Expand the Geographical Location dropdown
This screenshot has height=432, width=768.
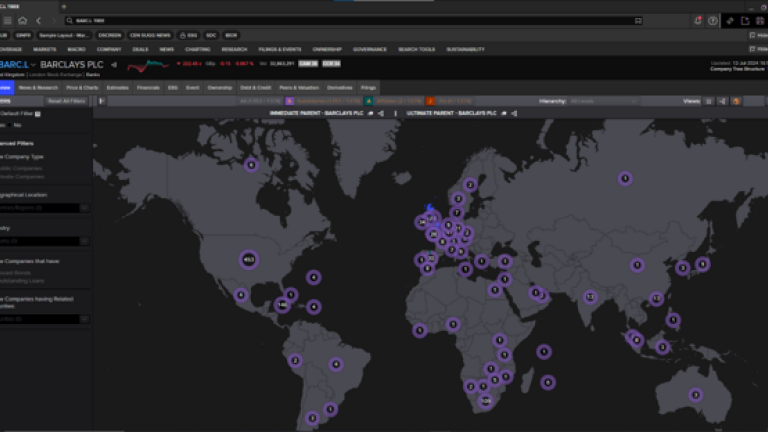point(84,208)
